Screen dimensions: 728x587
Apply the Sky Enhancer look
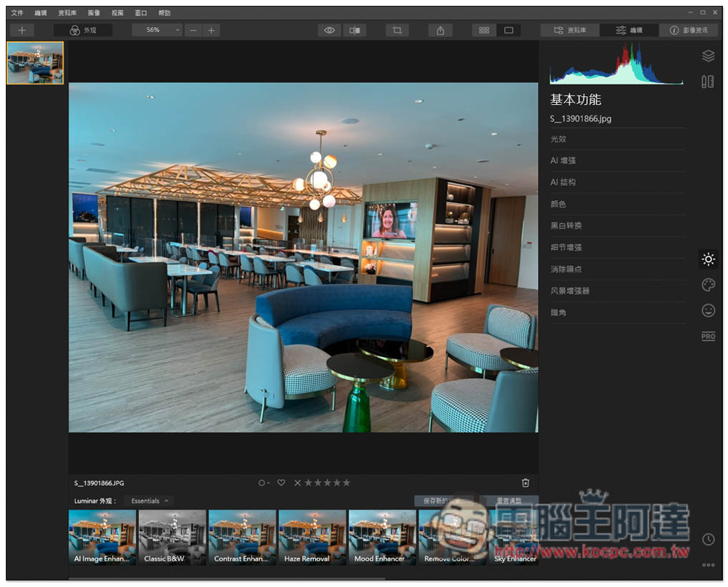514,537
